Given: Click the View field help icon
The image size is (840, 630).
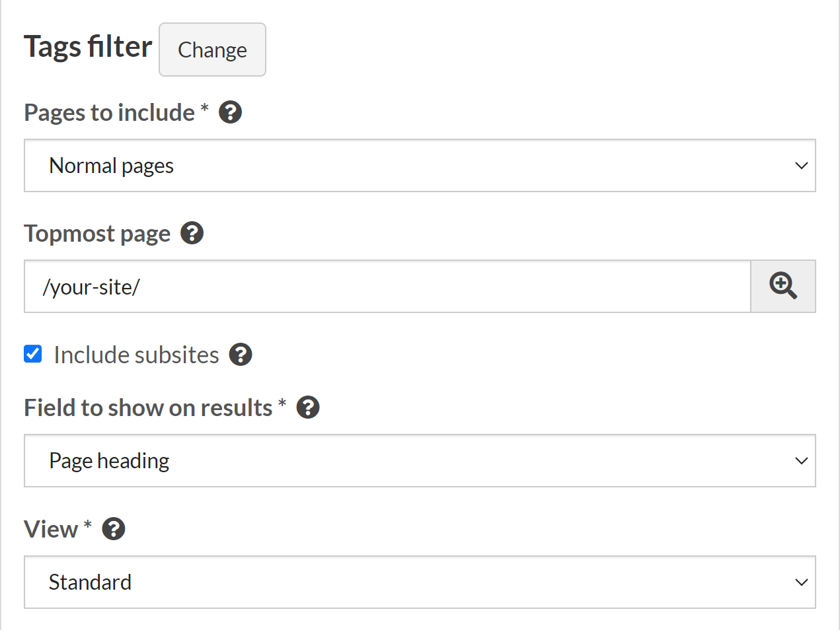Looking at the screenshot, I should click(112, 528).
